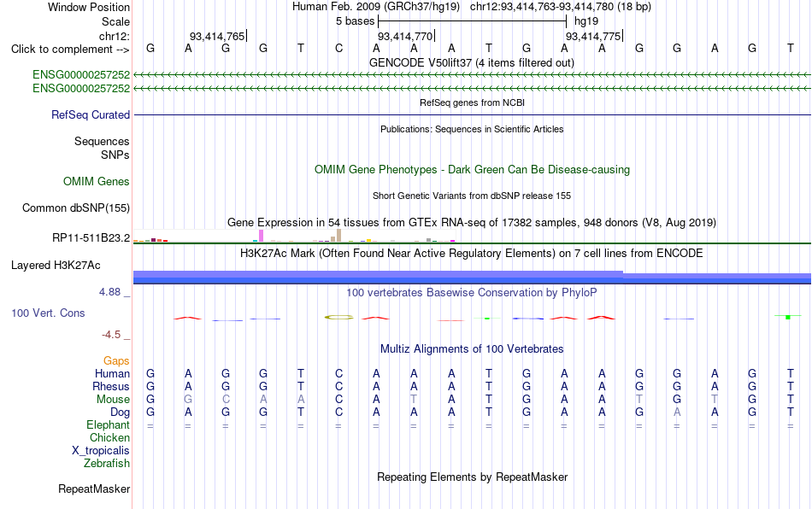Click the chr12: ruler label
The image size is (812, 509).
click(x=115, y=36)
